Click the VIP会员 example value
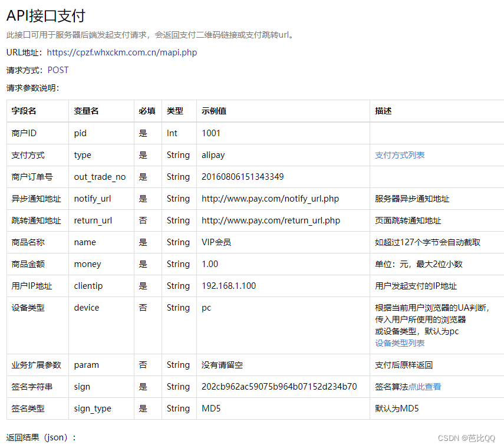This screenshot has height=448, width=504. point(216,242)
